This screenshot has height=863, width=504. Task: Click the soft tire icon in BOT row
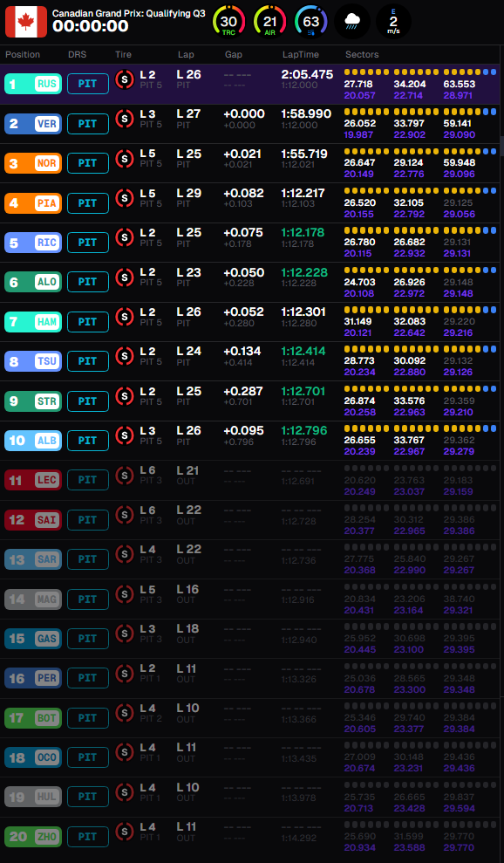[x=125, y=713]
